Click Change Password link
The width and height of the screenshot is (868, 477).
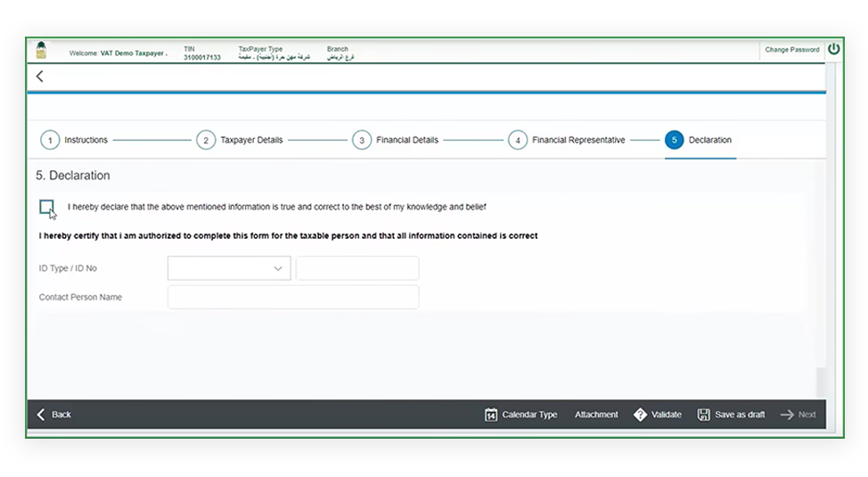pos(792,50)
